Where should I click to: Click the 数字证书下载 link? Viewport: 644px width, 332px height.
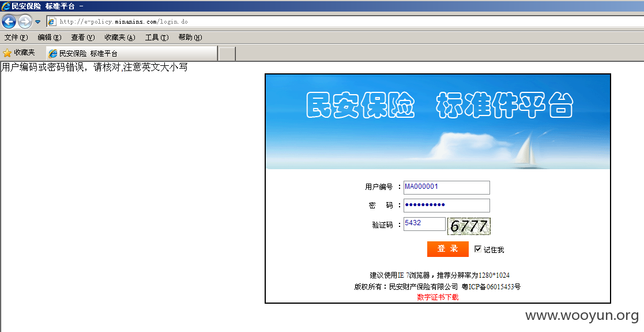[x=438, y=297]
